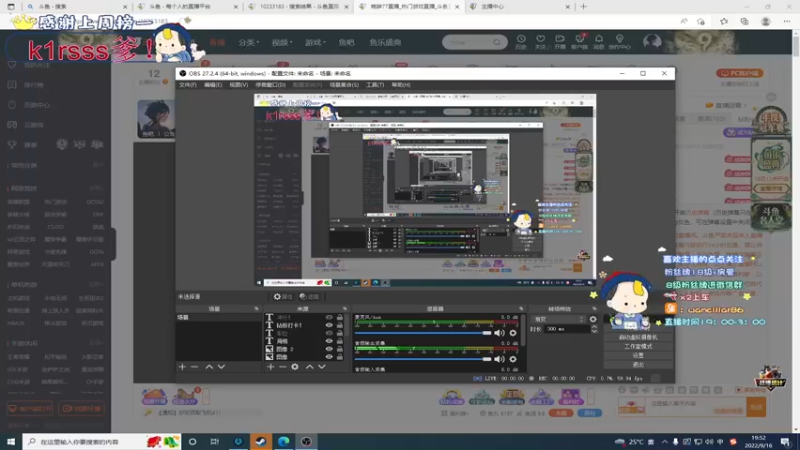Pop out the 来源 sources dock
Image resolution: width=800 pixels, height=450 pixels.
345,309
